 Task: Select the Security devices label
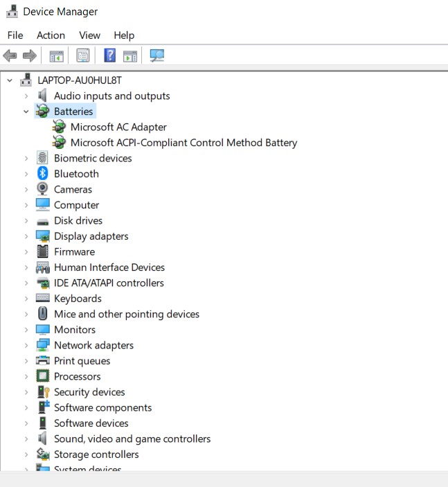tap(89, 392)
